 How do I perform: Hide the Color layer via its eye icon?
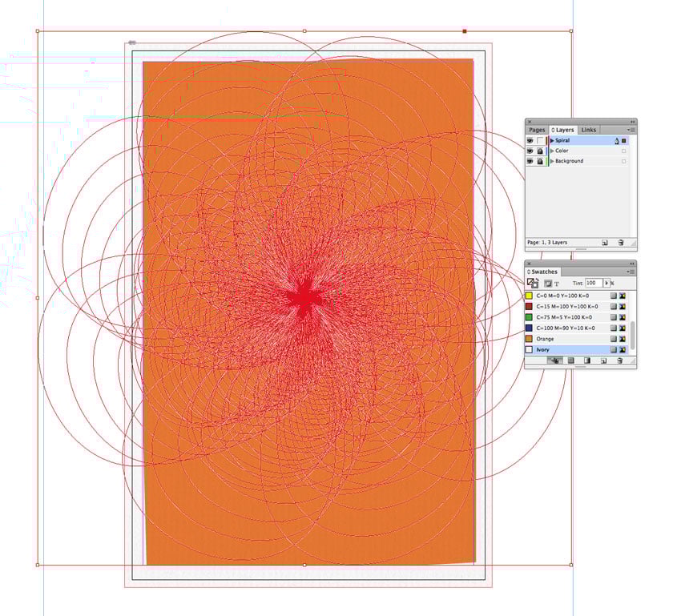coord(530,151)
